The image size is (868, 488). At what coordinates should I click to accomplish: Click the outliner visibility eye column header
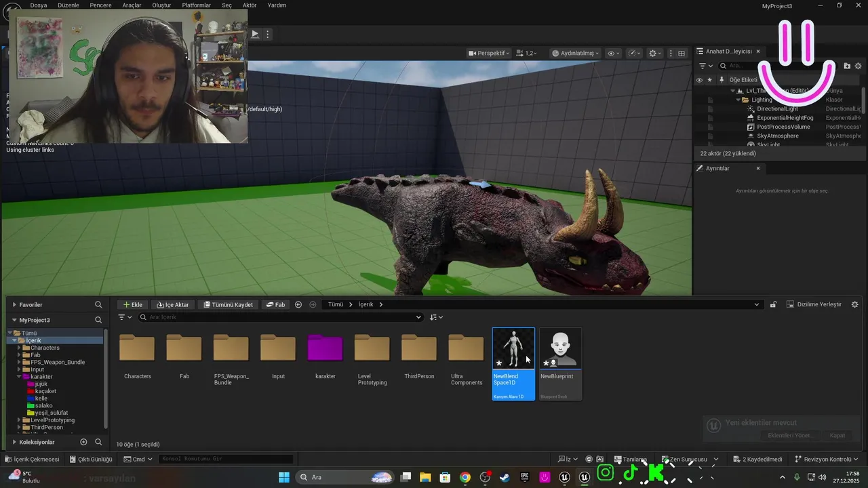[x=699, y=80]
